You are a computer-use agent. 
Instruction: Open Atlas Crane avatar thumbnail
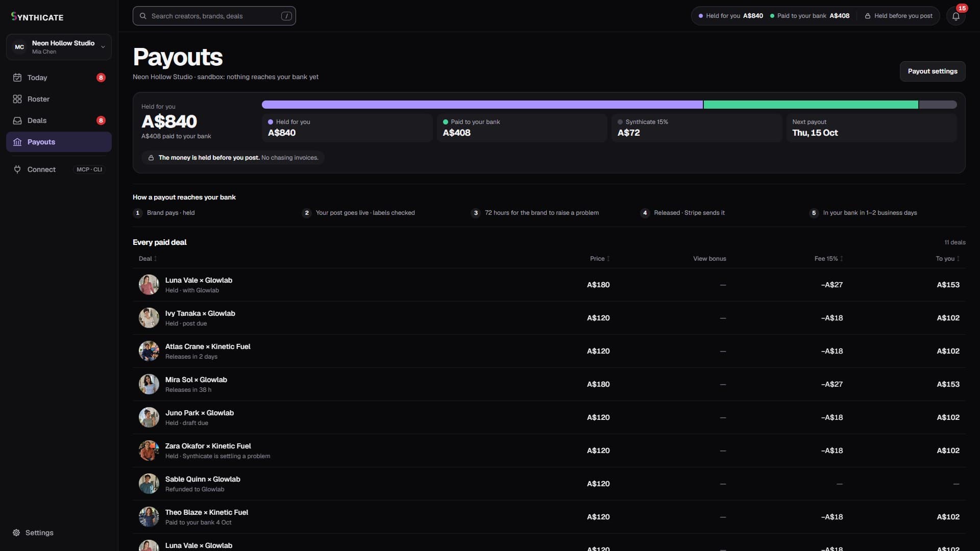pyautogui.click(x=149, y=351)
